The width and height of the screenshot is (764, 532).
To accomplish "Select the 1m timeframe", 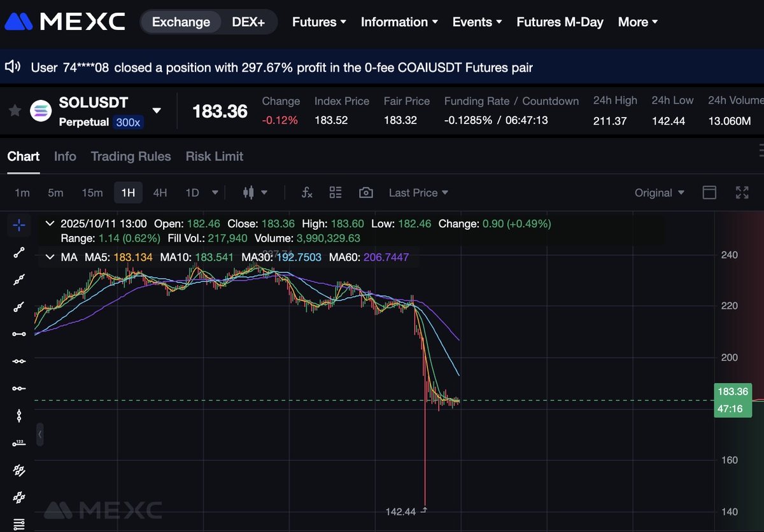I will pos(22,192).
